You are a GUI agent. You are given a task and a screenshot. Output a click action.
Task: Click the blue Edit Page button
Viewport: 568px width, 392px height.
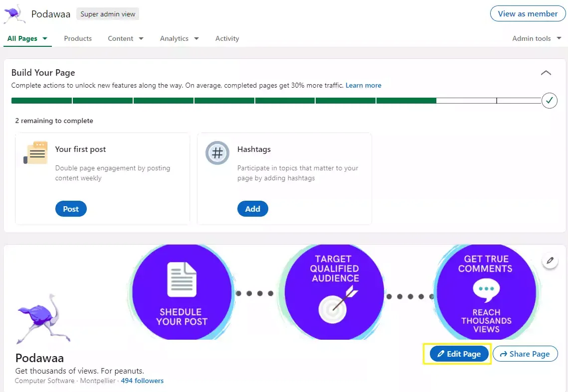tap(459, 354)
